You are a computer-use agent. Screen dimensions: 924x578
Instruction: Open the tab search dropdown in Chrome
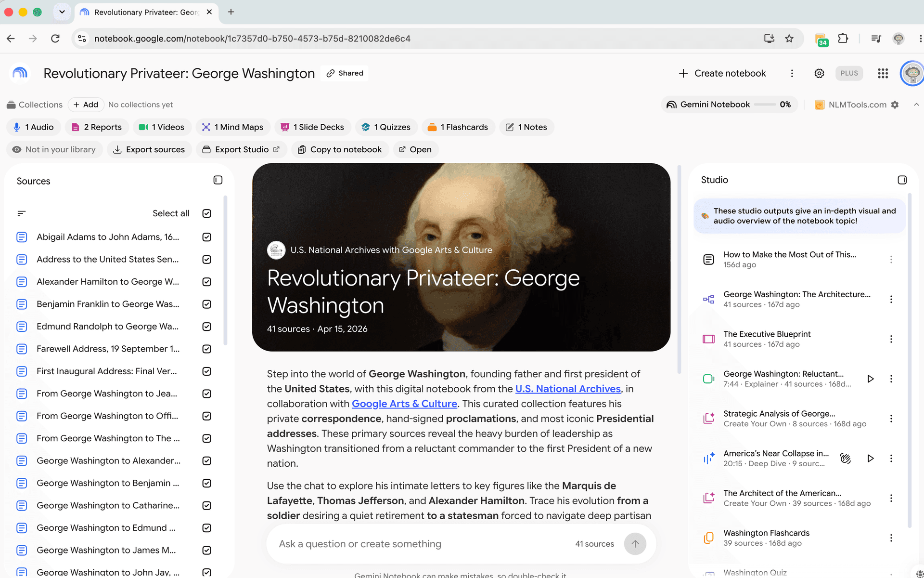(62, 12)
